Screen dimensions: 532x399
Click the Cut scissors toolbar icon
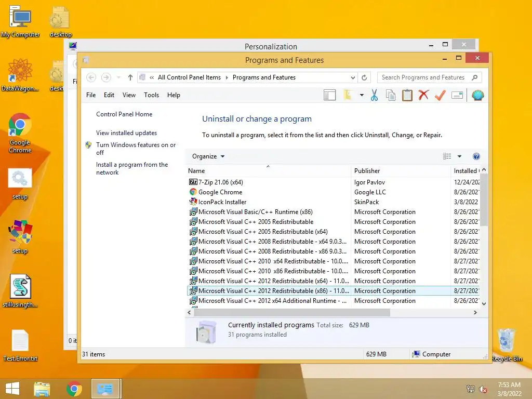pos(374,96)
